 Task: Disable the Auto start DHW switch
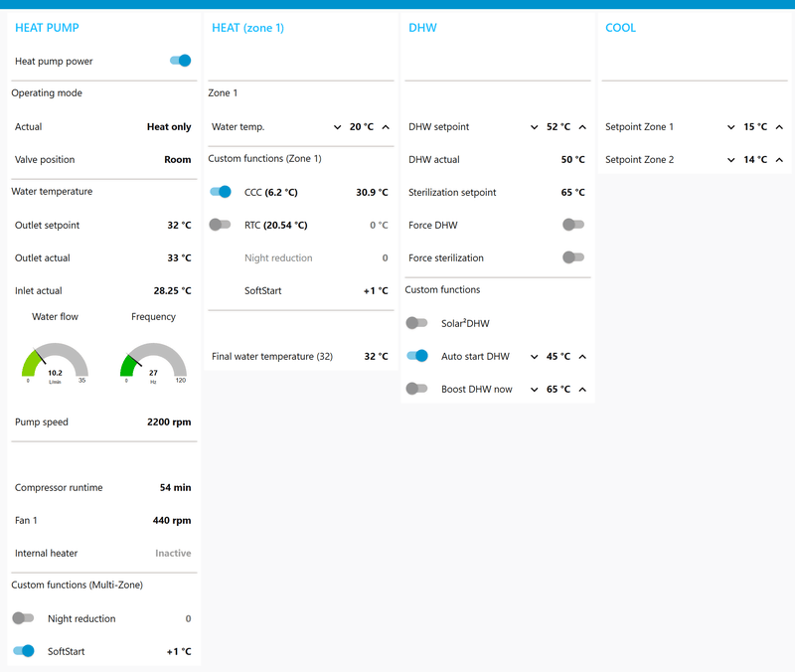(x=416, y=356)
